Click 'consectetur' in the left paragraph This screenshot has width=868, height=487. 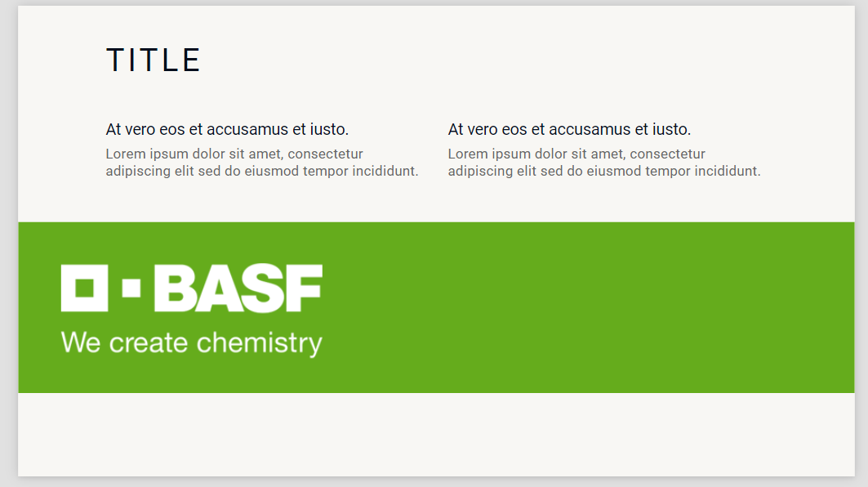point(325,154)
